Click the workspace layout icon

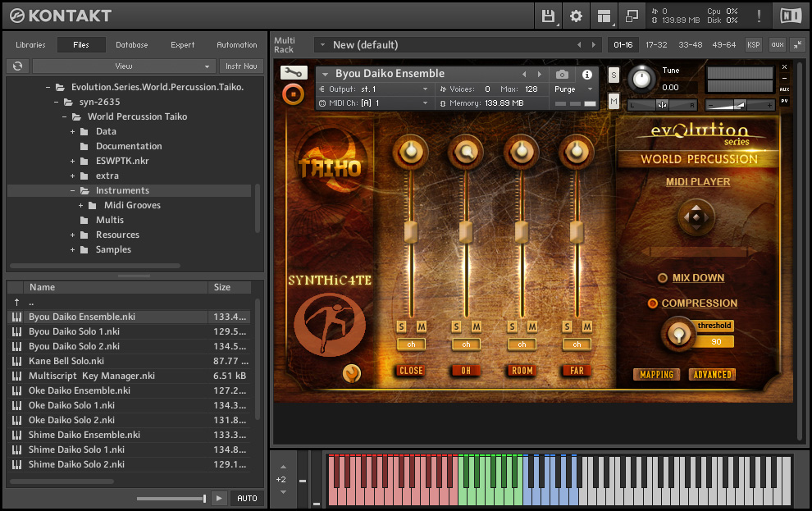(x=604, y=16)
